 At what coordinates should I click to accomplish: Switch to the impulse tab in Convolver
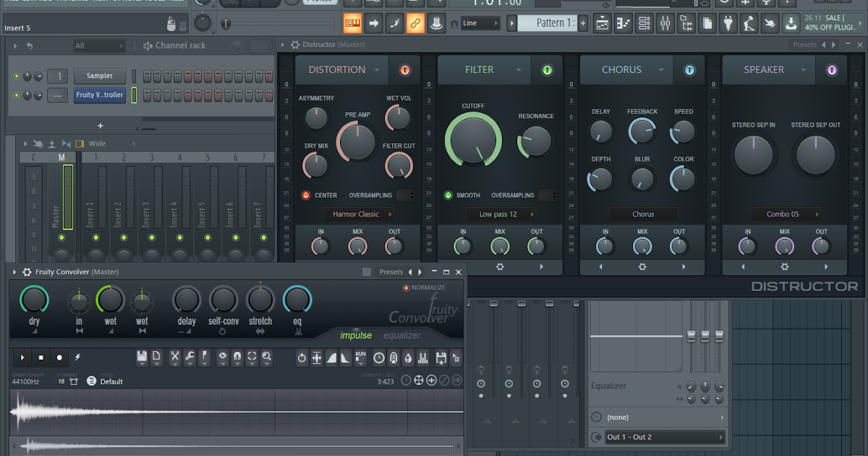pos(356,335)
